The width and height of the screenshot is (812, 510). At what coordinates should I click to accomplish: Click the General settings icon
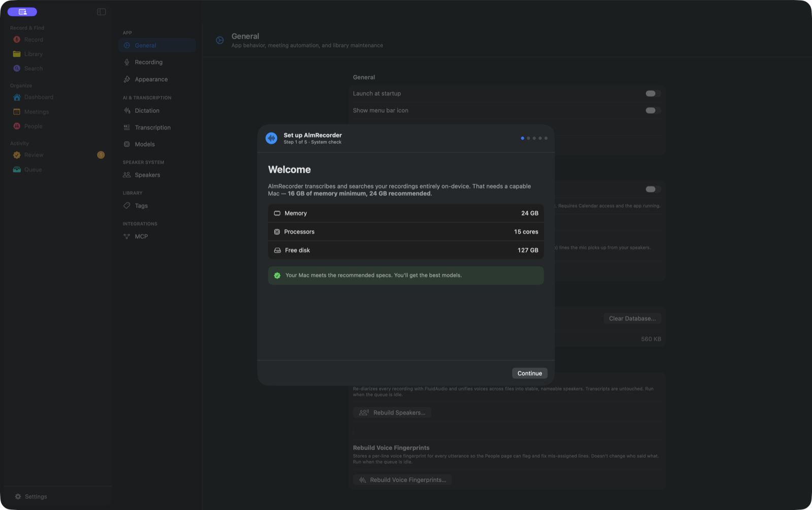coord(127,45)
